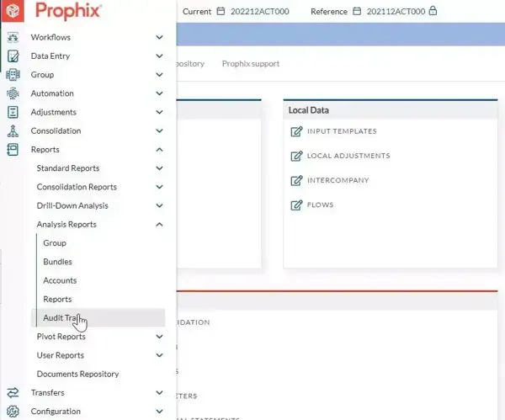Expand Drill-Down Analysis chevron
Viewport: 505px width, 420px height.
[x=159, y=205]
